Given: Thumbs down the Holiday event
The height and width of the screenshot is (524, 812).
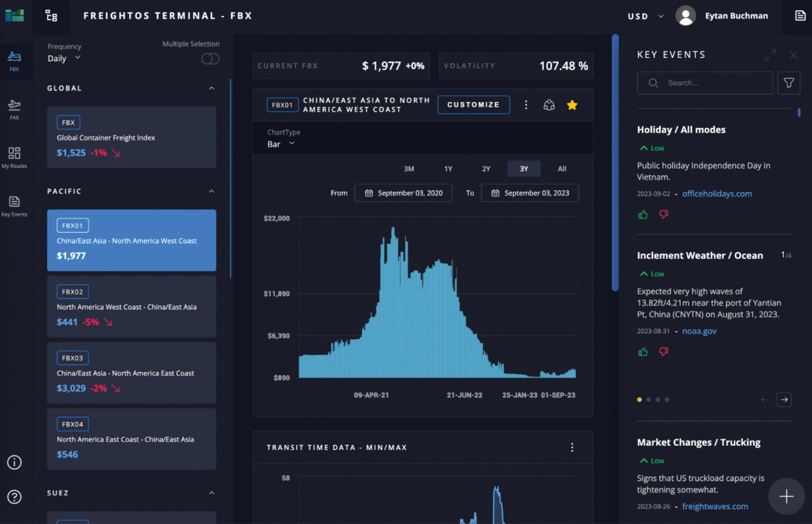Looking at the screenshot, I should click(664, 215).
